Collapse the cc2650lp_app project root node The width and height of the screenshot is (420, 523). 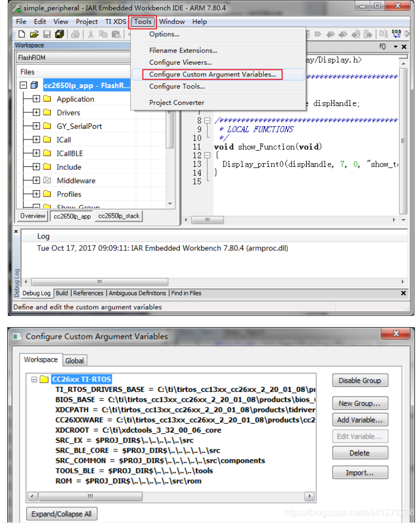pos(23,85)
